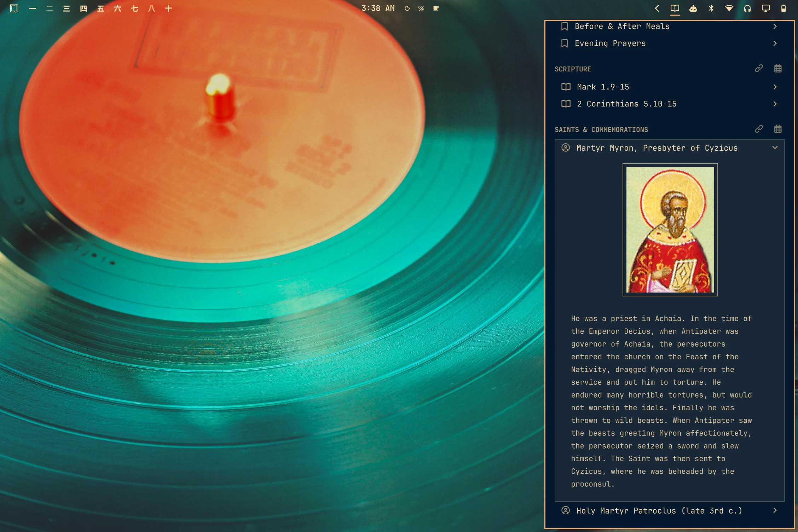Open the 2 Corinthians 5.10-15 reading

coord(670,104)
